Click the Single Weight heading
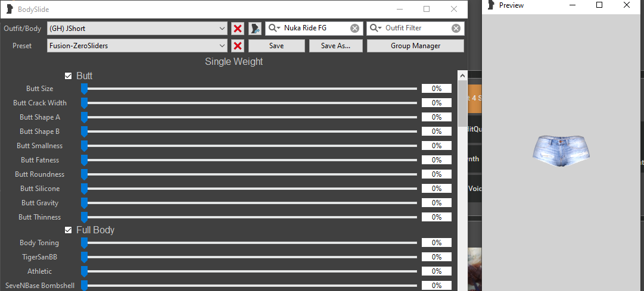This screenshot has height=291, width=644. tap(234, 61)
